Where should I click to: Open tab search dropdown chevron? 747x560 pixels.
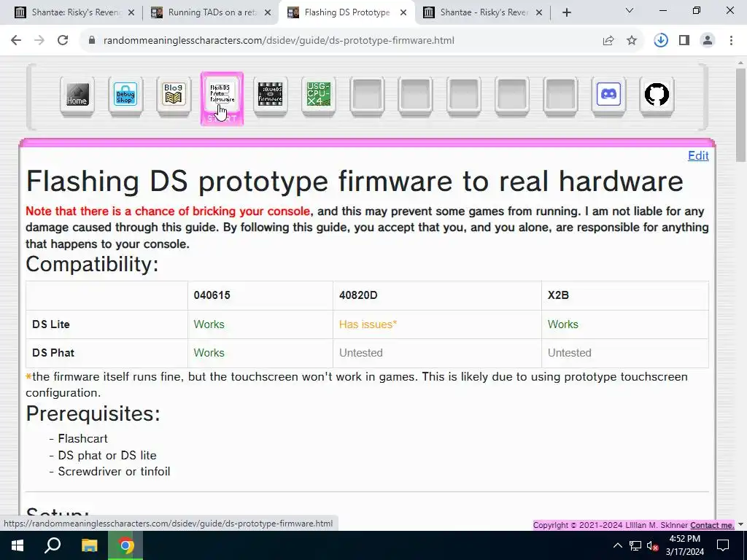(x=629, y=10)
